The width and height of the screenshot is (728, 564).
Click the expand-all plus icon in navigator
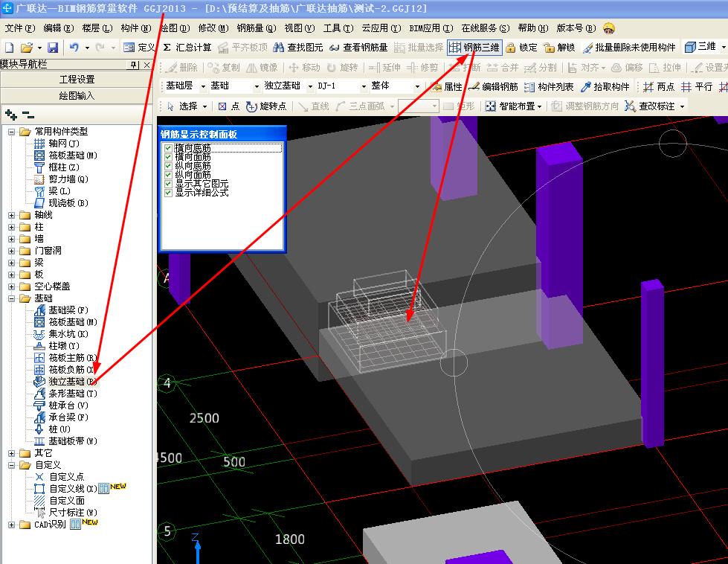click(11, 114)
